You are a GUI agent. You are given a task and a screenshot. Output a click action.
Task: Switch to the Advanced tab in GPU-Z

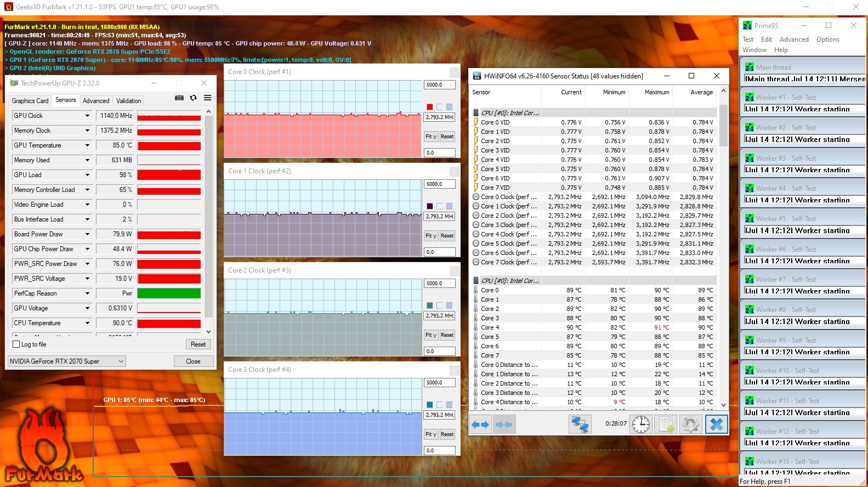point(96,101)
